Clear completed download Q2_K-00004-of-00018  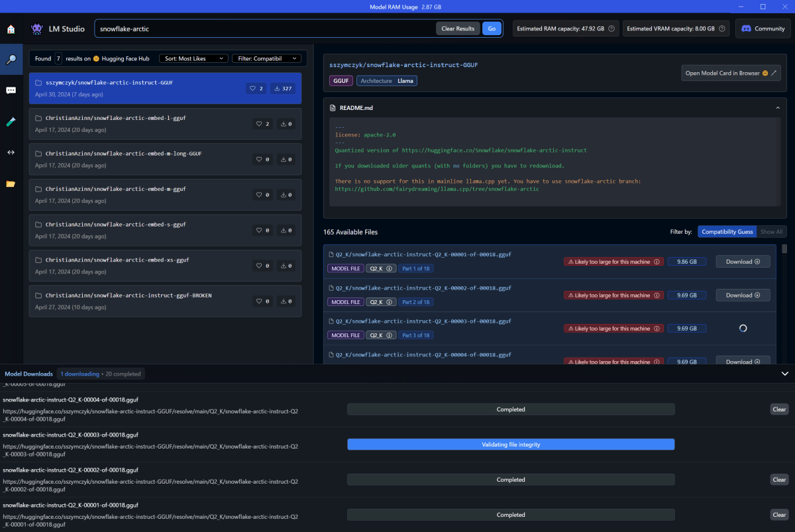pyautogui.click(x=780, y=409)
